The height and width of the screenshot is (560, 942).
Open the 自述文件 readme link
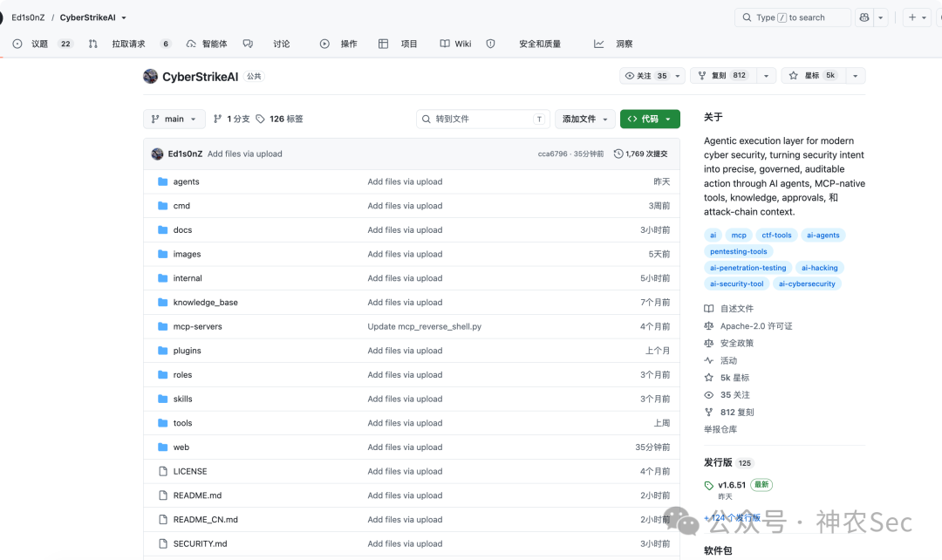pyautogui.click(x=728, y=308)
